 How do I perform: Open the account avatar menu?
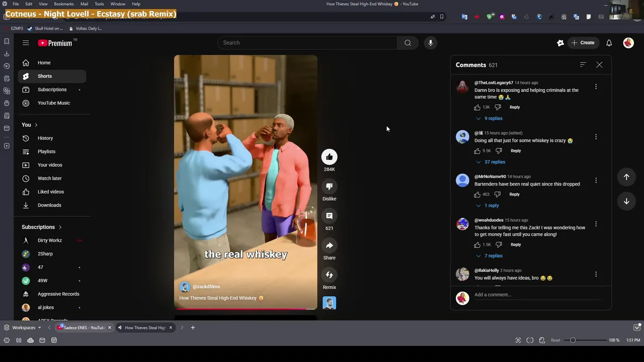pyautogui.click(x=628, y=43)
